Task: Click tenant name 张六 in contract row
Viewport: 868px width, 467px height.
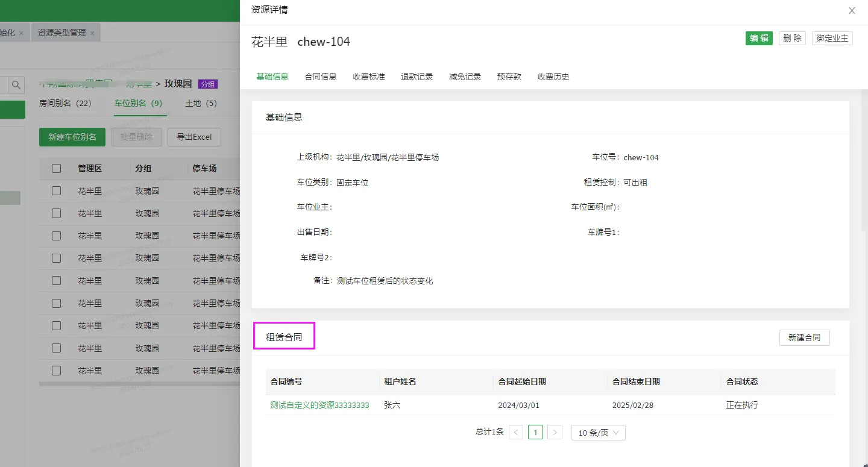Action: 392,405
